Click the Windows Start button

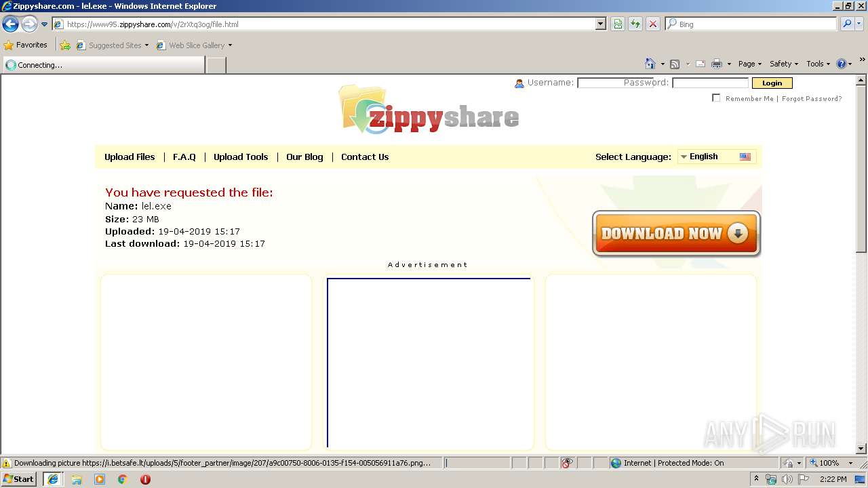19,479
